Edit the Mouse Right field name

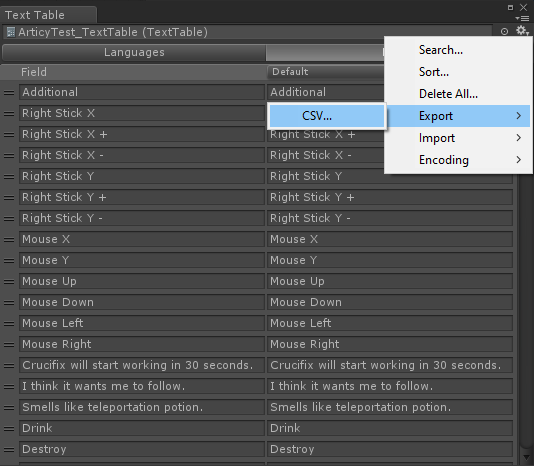point(142,344)
